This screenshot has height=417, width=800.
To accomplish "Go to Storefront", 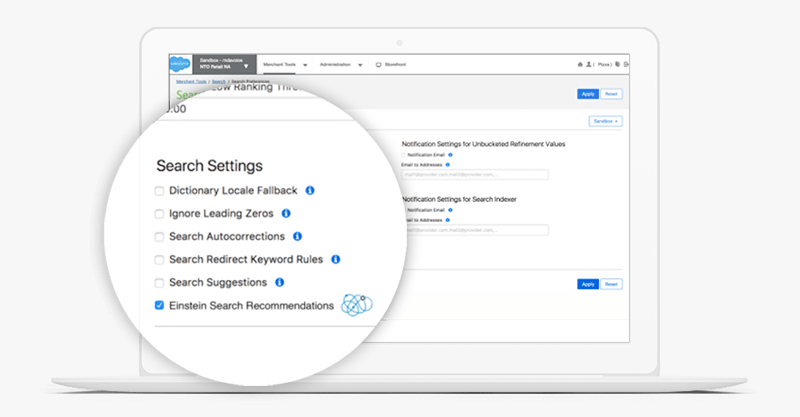I will (x=395, y=65).
